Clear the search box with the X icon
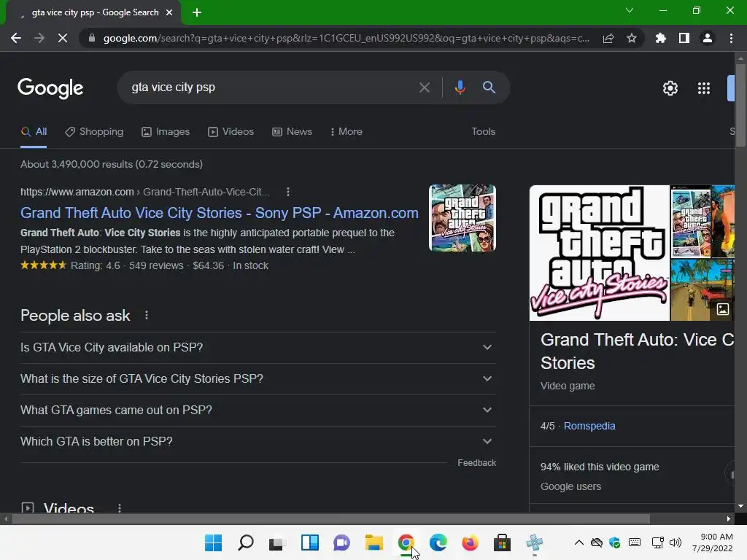This screenshot has width=747, height=560. 425,87
